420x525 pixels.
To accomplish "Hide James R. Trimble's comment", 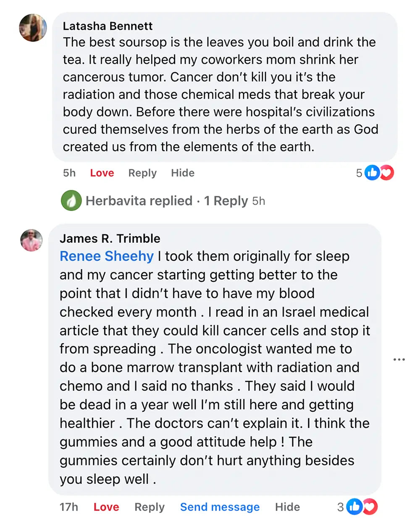I will point(287,507).
